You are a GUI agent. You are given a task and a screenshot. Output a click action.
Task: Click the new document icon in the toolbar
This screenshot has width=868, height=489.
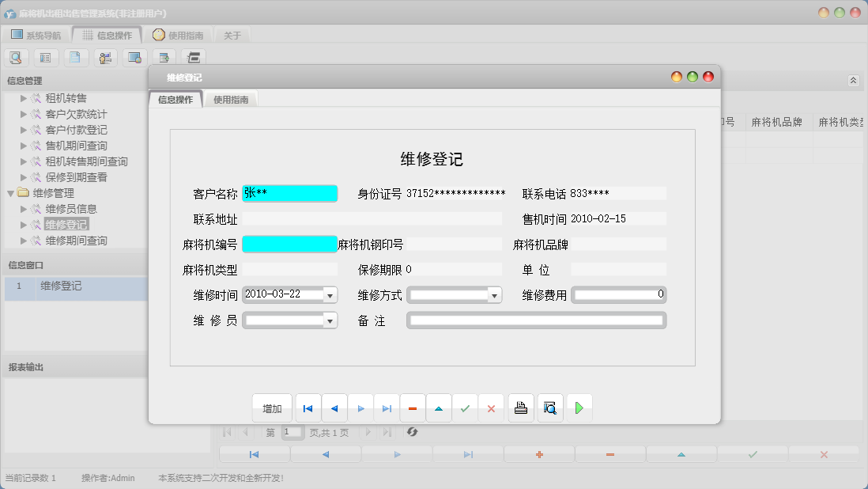point(75,57)
